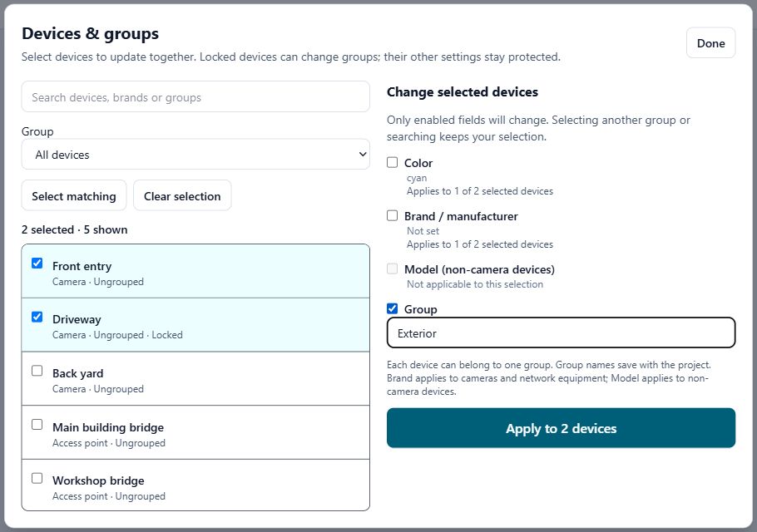Check the Workshop bridge checkbox
This screenshot has width=757, height=532.
(37, 479)
